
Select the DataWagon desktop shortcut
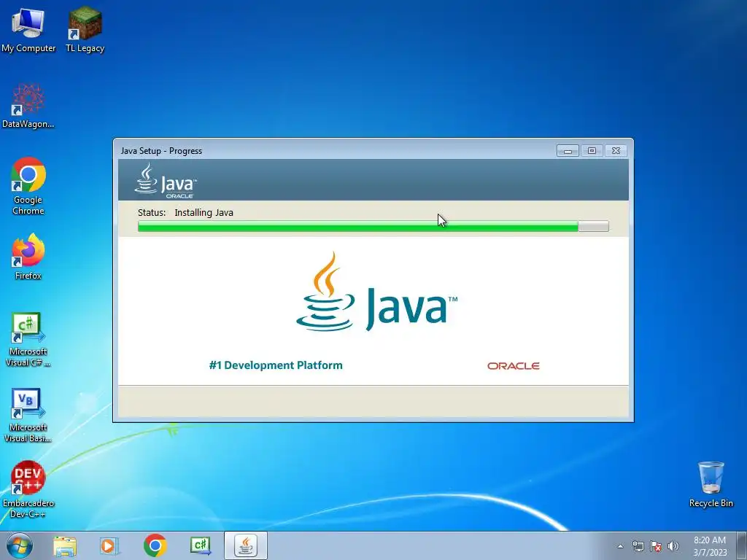click(x=28, y=106)
